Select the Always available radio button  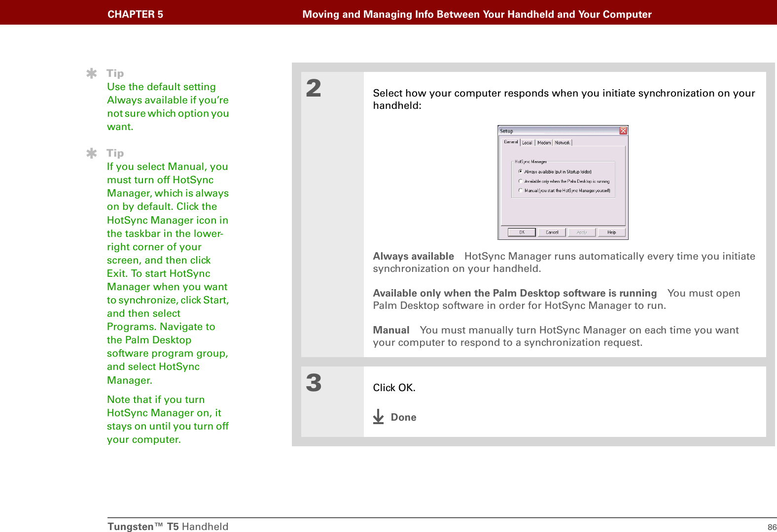[520, 171]
